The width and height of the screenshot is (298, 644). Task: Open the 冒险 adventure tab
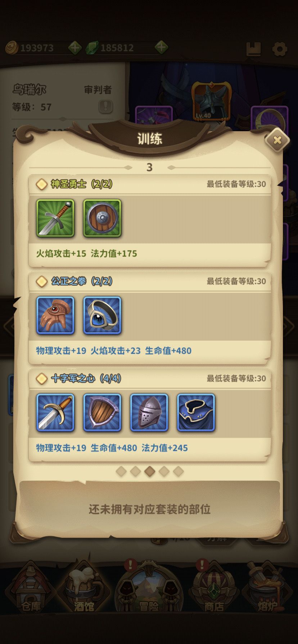(149, 588)
